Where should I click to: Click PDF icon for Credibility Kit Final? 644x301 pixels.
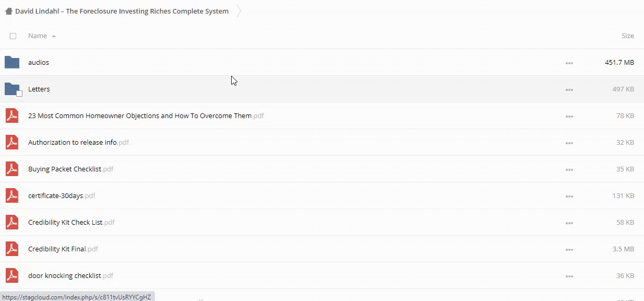[x=11, y=249]
